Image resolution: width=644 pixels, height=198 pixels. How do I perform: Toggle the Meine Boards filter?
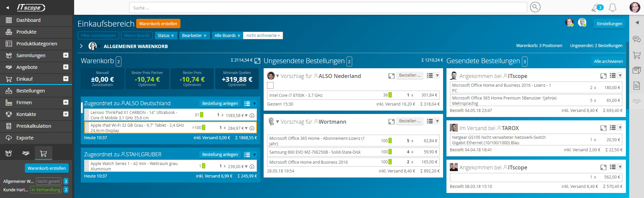[137, 36]
